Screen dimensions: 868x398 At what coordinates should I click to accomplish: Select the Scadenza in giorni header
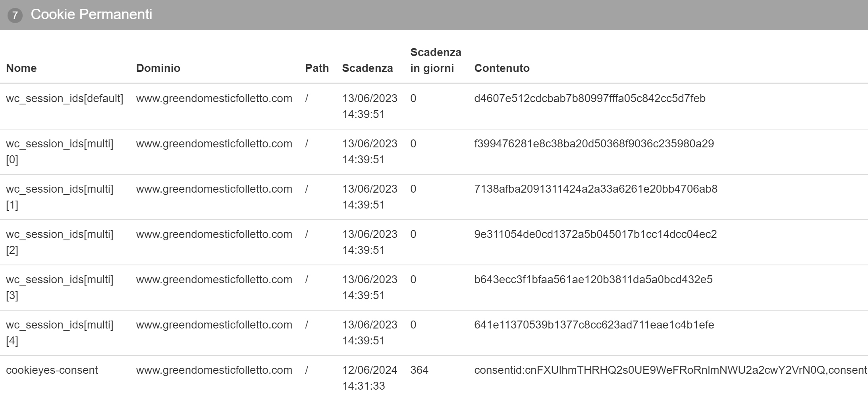point(436,60)
